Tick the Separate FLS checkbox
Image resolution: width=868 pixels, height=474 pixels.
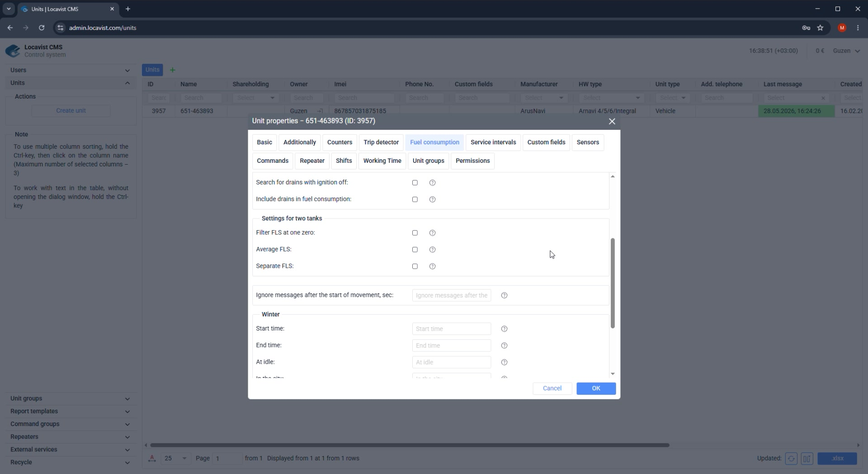tap(415, 266)
